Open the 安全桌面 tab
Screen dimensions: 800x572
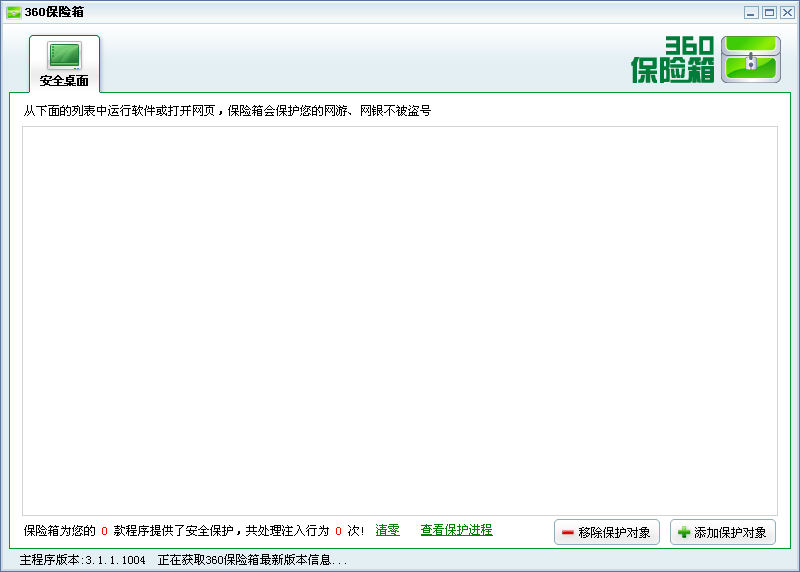tap(64, 64)
